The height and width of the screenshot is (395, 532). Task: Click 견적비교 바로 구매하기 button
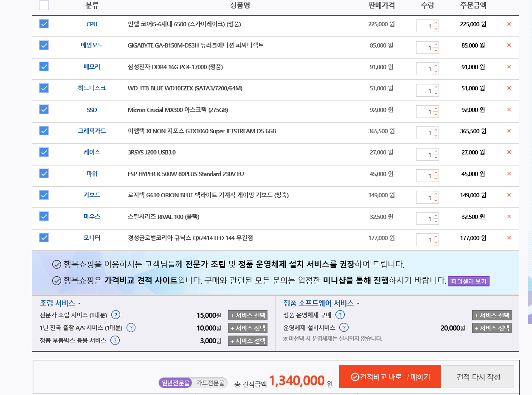click(x=390, y=377)
